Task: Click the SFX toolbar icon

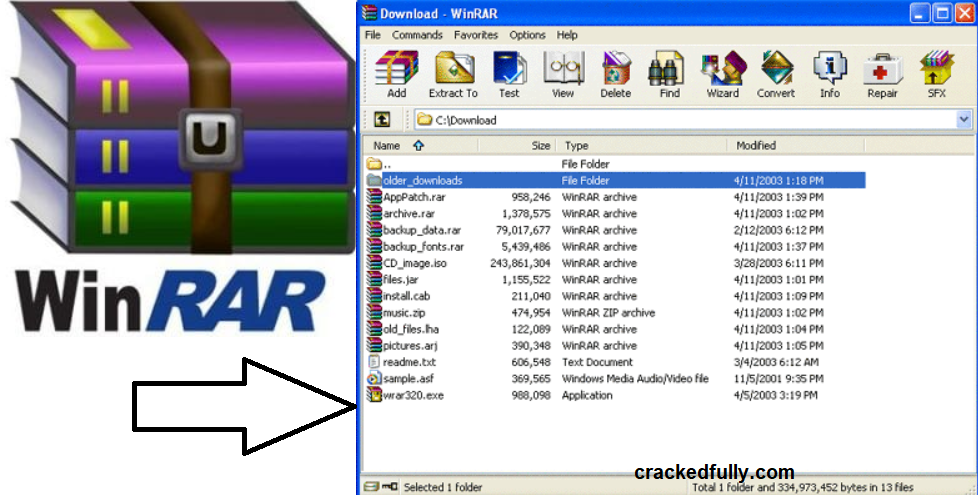Action: 937,69
